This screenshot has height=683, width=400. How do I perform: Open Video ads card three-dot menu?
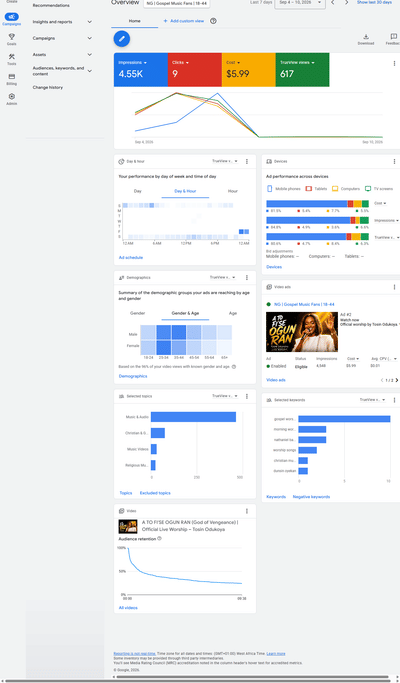pyautogui.click(x=395, y=287)
